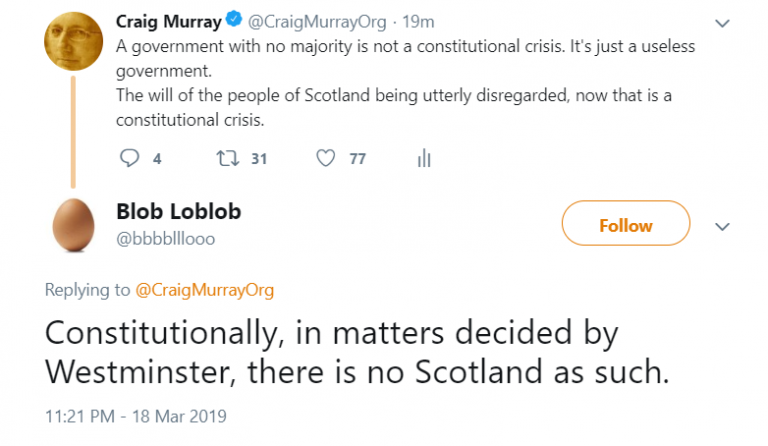
Task: Expand the chevron menu on Craig Murray's tweet
Action: pyautogui.click(x=723, y=21)
